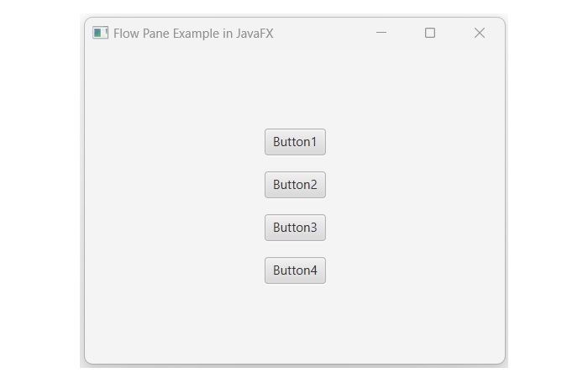Choose the third button, Button3
This screenshot has height=378, width=588.
pos(295,228)
